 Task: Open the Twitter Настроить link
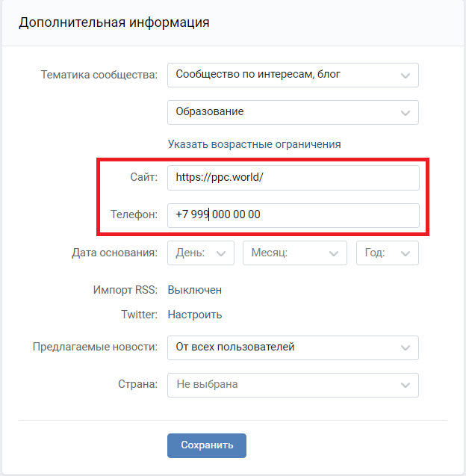click(194, 315)
